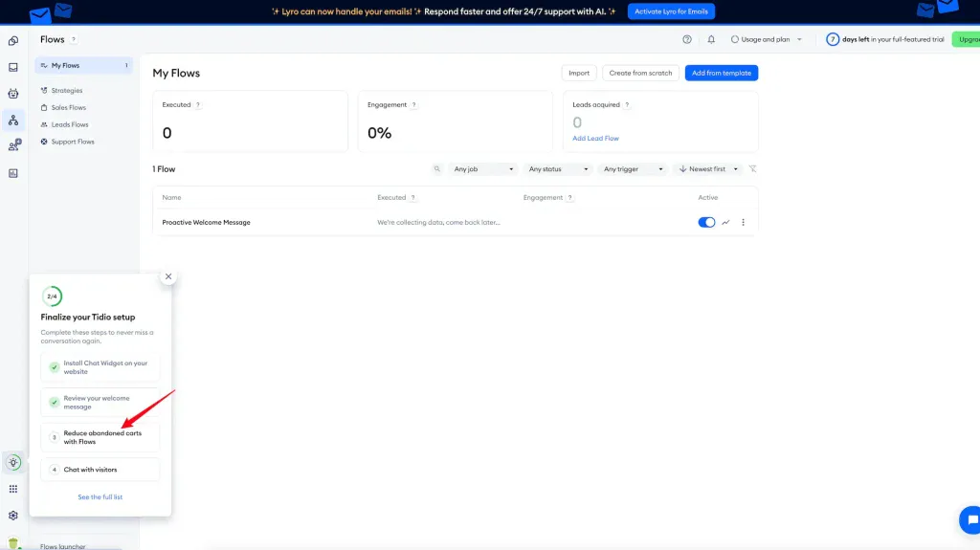Open the dashboard icon at top of sidebar

[x=13, y=40]
